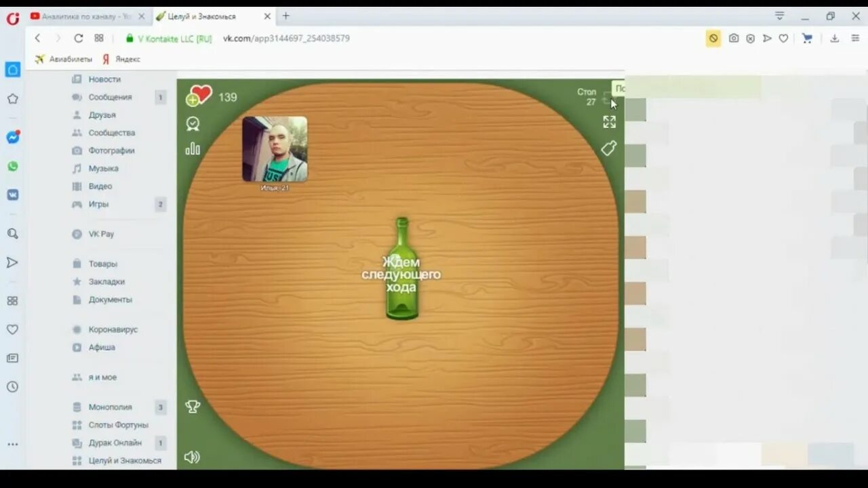Close the Целуй и Знакомься tab

coord(267,16)
